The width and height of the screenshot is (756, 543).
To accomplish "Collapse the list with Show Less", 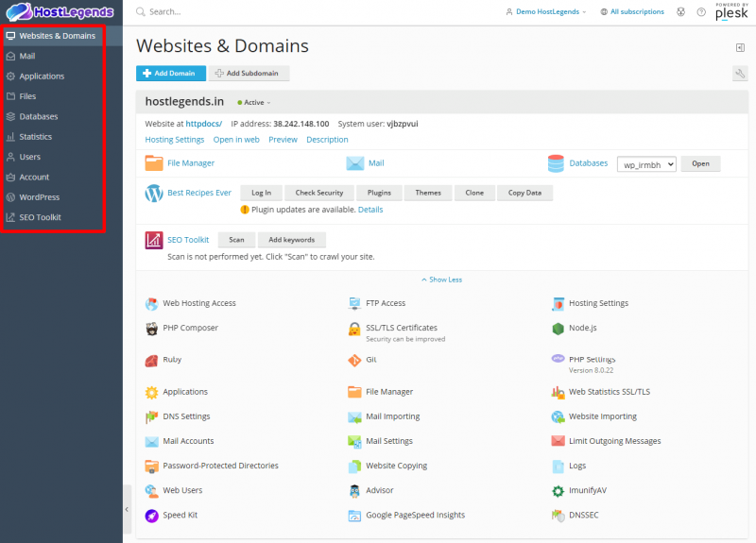I will [x=441, y=280].
